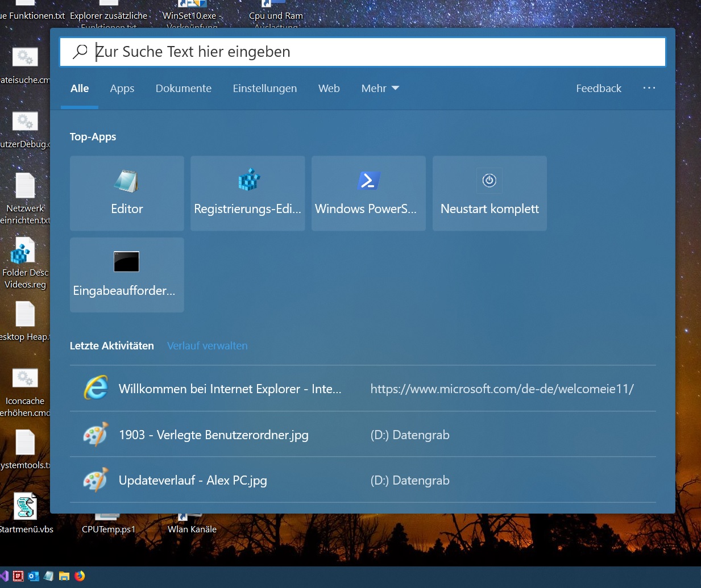Select Wlan Kanäle label on desktop
The height and width of the screenshot is (588, 701).
[x=192, y=529]
